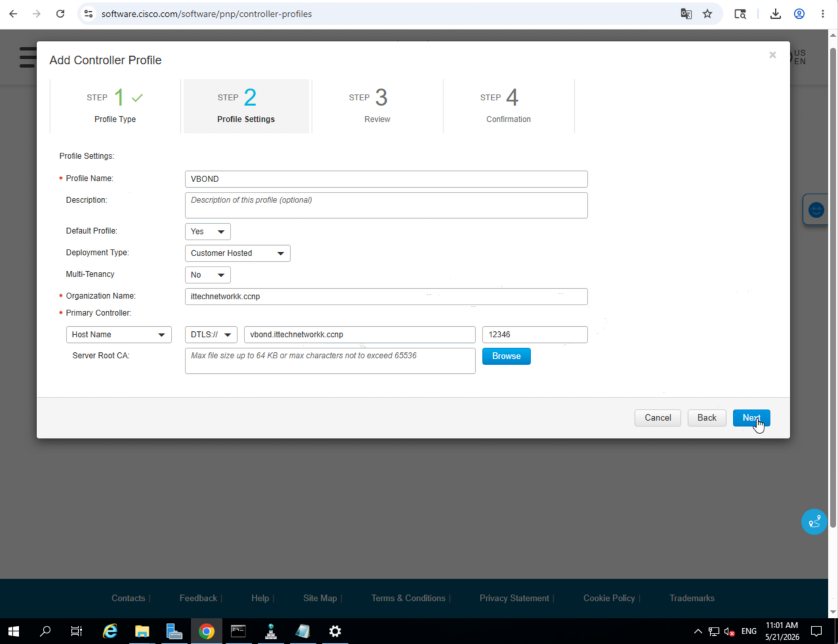Open Windows taskbar search
The image size is (838, 644).
(x=45, y=631)
